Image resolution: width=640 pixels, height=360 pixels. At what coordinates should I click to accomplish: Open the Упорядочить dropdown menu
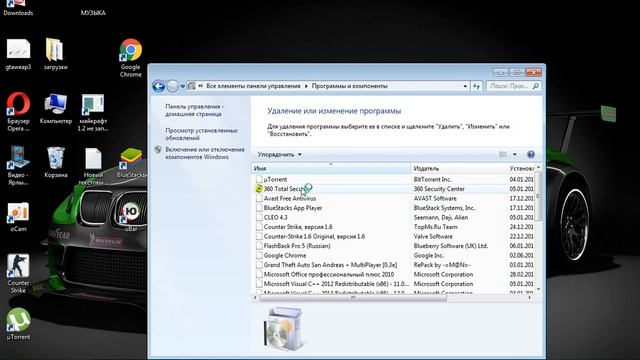tap(280, 154)
